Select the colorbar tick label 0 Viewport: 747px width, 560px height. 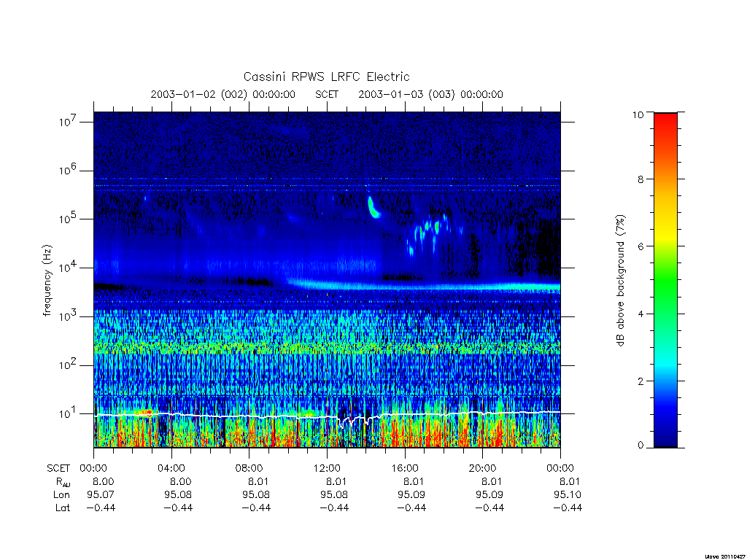[x=640, y=446]
